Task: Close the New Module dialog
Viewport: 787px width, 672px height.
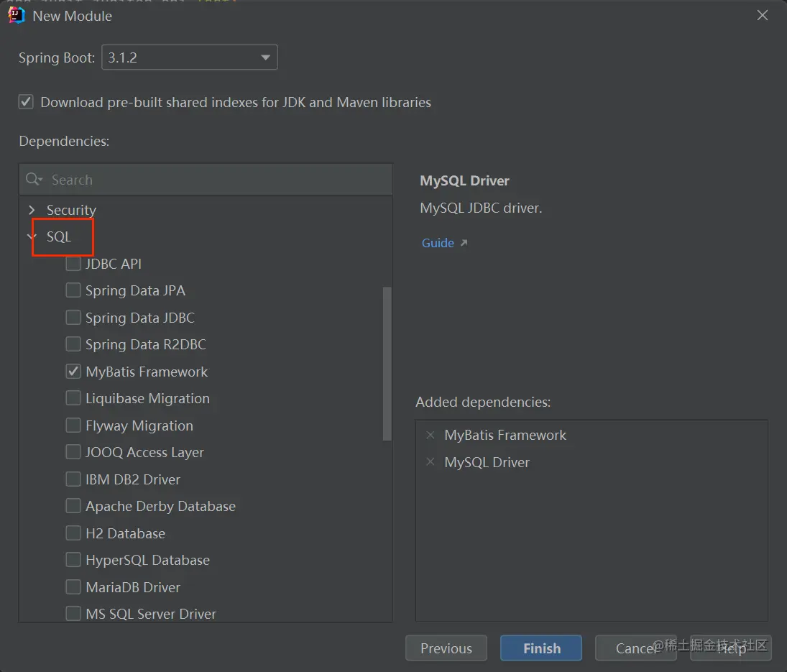Action: 763,15
